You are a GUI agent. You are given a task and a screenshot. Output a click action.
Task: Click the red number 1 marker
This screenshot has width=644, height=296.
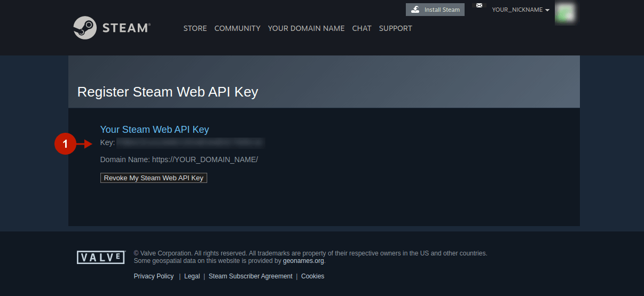[x=65, y=143]
